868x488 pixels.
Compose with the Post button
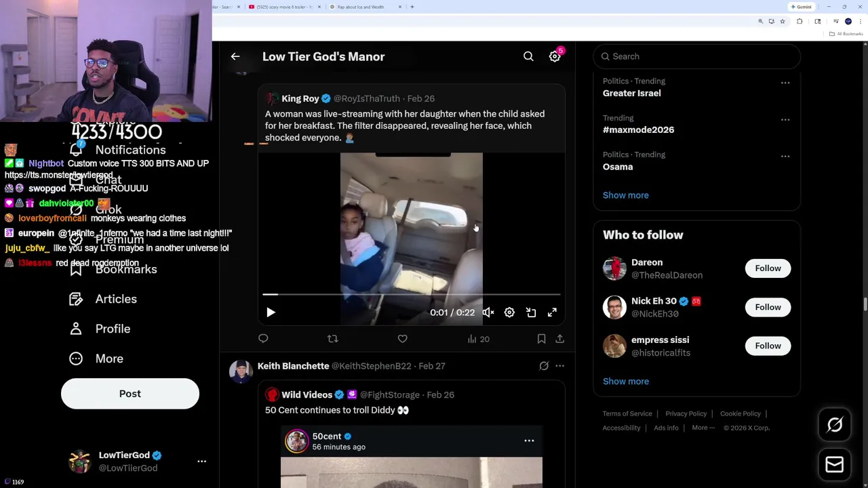[x=130, y=394]
